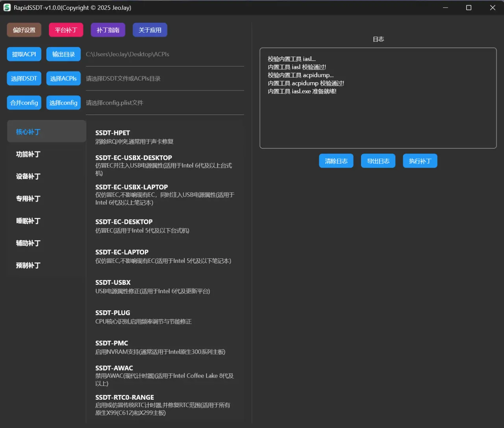Click 选择config to choose config.plist

tap(63, 102)
